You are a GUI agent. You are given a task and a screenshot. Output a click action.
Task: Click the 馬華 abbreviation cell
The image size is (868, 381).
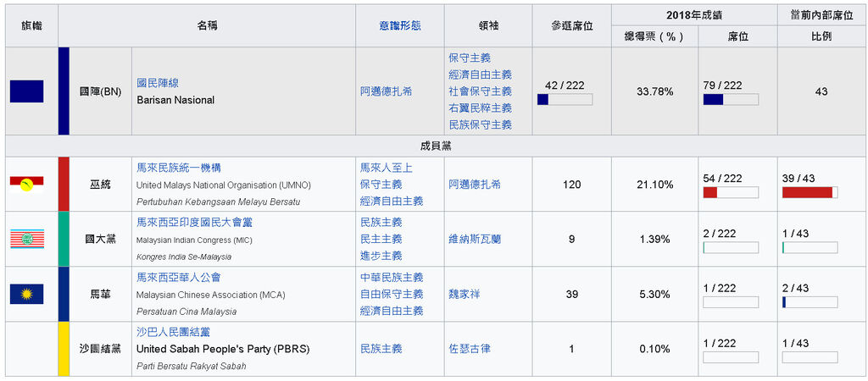point(100,294)
